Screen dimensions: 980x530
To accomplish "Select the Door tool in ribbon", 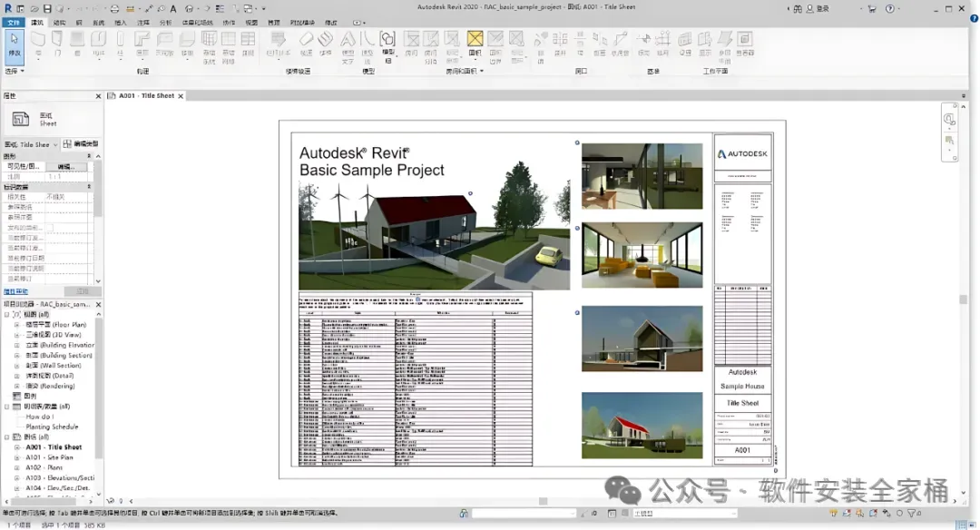I will (57, 44).
